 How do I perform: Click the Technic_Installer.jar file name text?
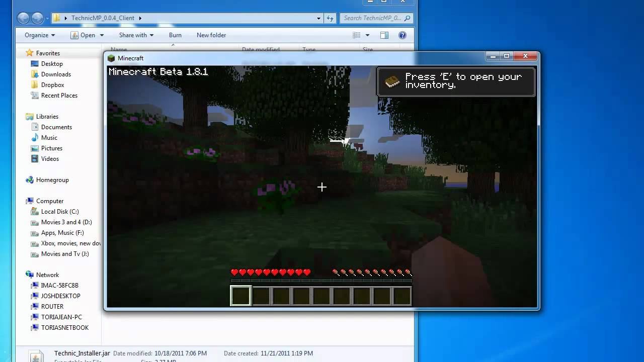(82, 353)
